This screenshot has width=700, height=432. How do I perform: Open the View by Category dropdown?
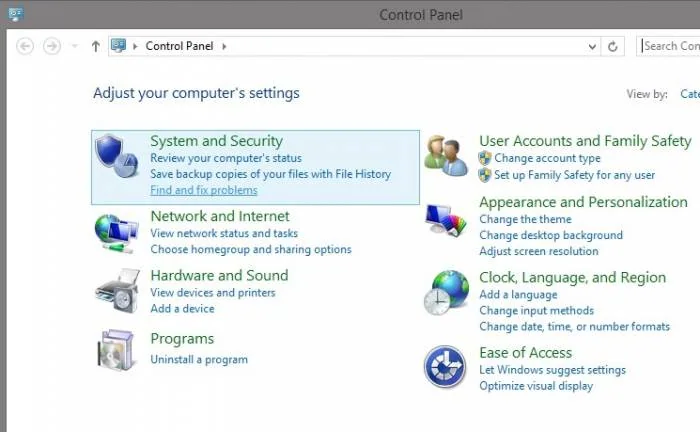pos(690,94)
